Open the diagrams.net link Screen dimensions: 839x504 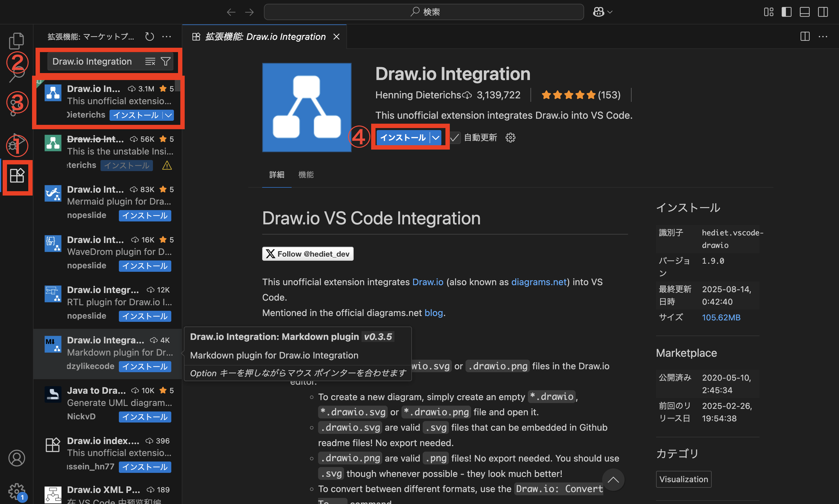(x=538, y=282)
